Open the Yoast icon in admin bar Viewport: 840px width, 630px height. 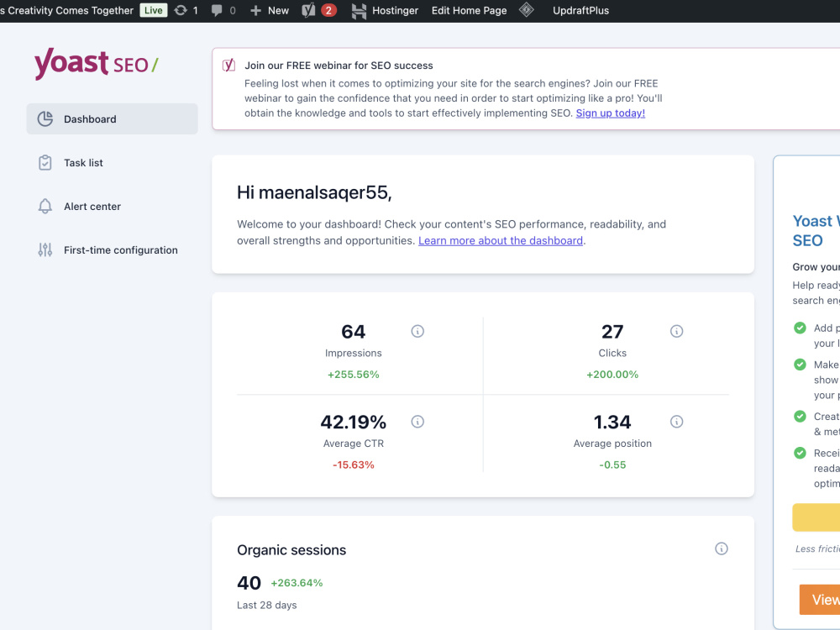tap(308, 10)
